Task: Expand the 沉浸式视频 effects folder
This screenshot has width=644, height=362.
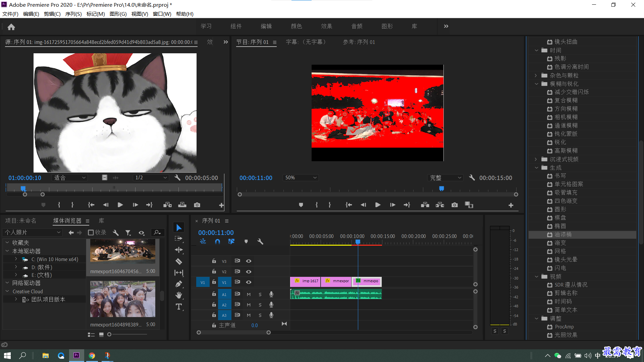Action: point(536,159)
